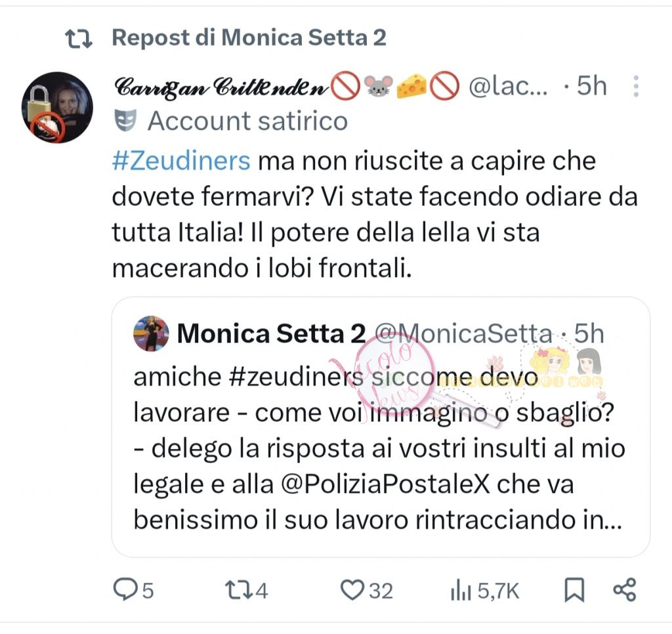Tap the repost icon at the top
The width and height of the screenshot is (672, 634).
pos(81,38)
